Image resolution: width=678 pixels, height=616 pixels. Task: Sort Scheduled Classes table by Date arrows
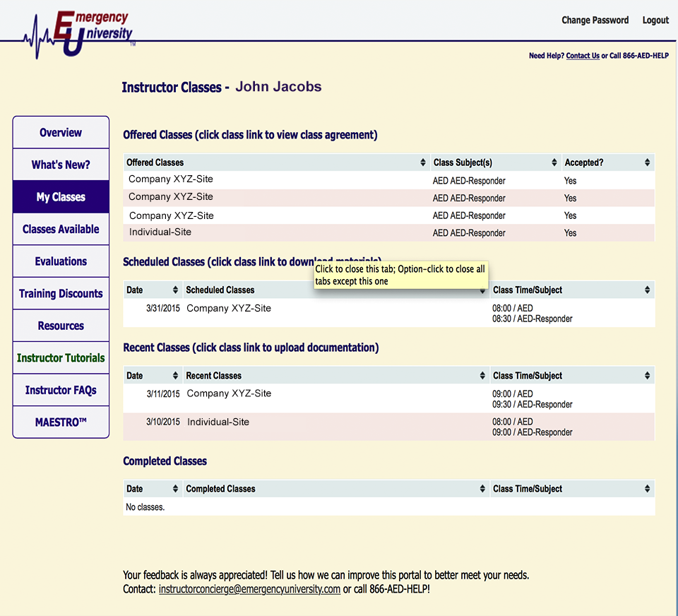coord(175,290)
